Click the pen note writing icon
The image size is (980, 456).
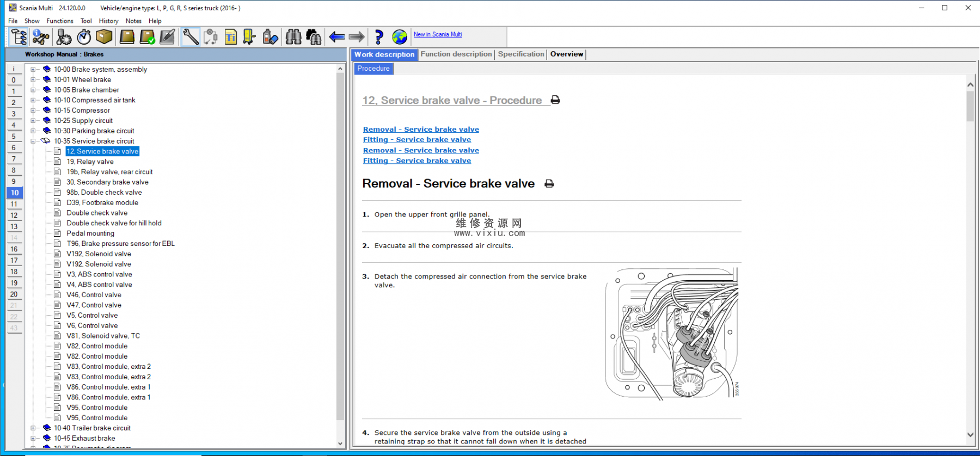coord(168,37)
